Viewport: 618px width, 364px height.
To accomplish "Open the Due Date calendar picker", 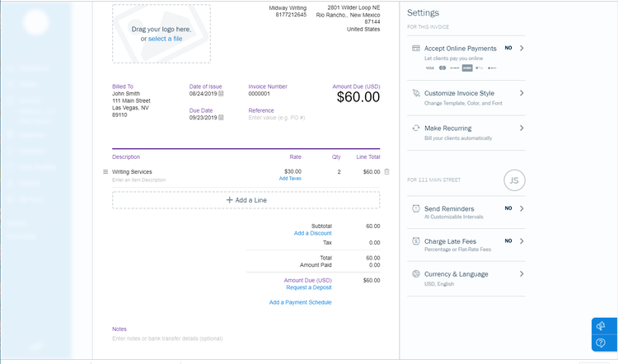I will pos(221,118).
